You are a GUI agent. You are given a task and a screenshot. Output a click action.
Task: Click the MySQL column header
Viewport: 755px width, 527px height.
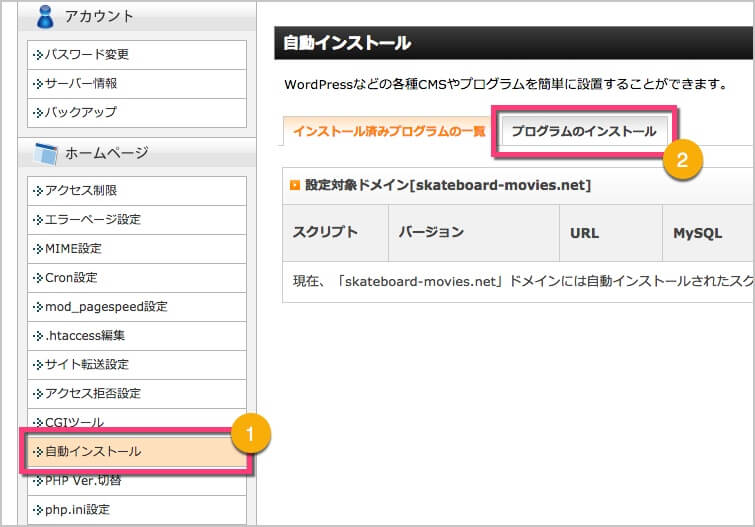click(708, 233)
